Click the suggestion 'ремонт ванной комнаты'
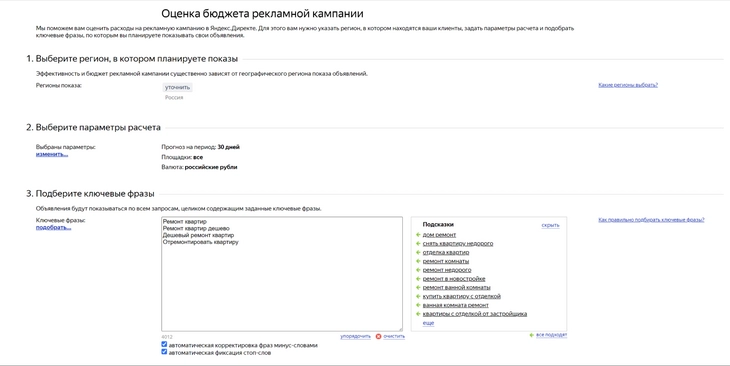 click(x=456, y=287)
